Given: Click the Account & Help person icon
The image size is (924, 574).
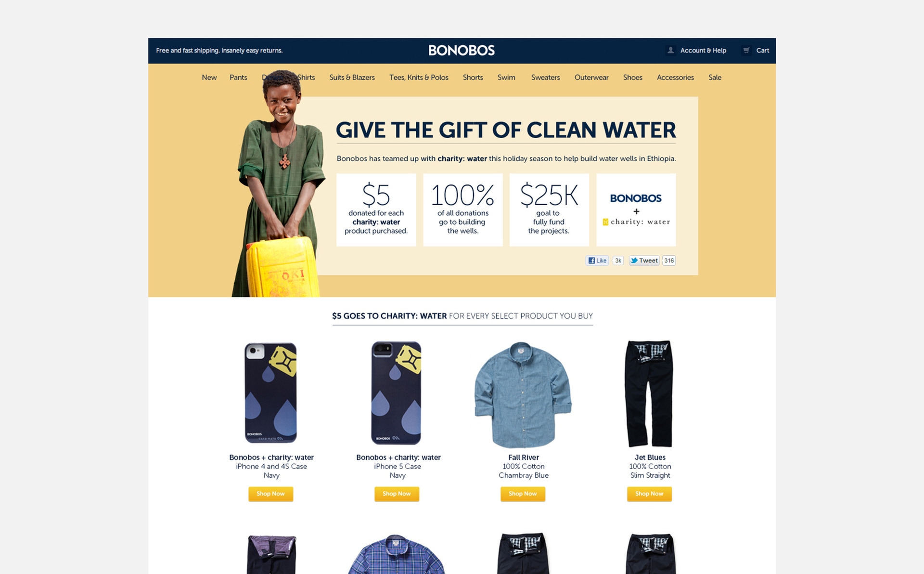Looking at the screenshot, I should (x=670, y=50).
